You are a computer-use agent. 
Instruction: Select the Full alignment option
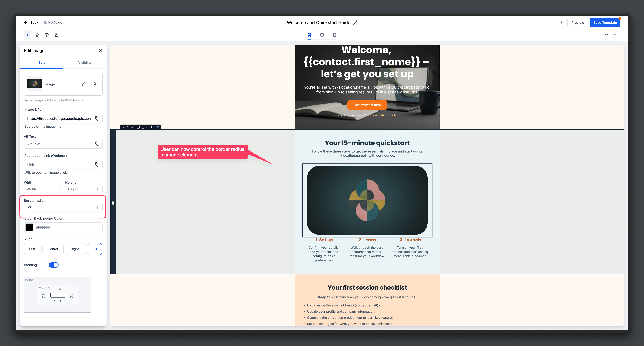point(94,249)
